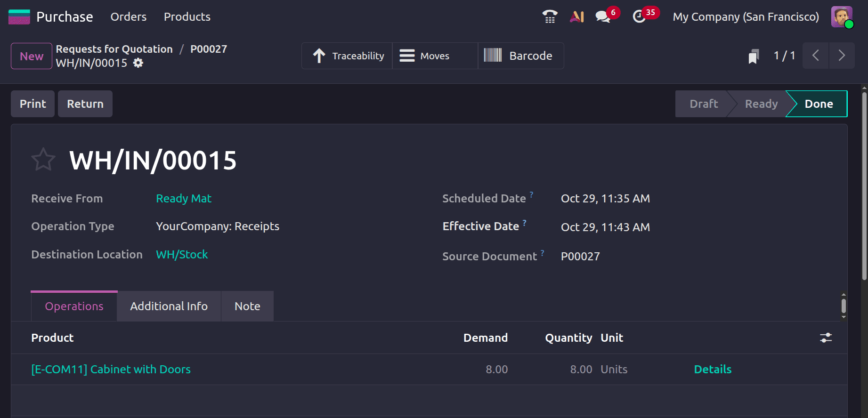Click the Scheduled Date help question mark
This screenshot has height=418, width=868.
pos(531,194)
